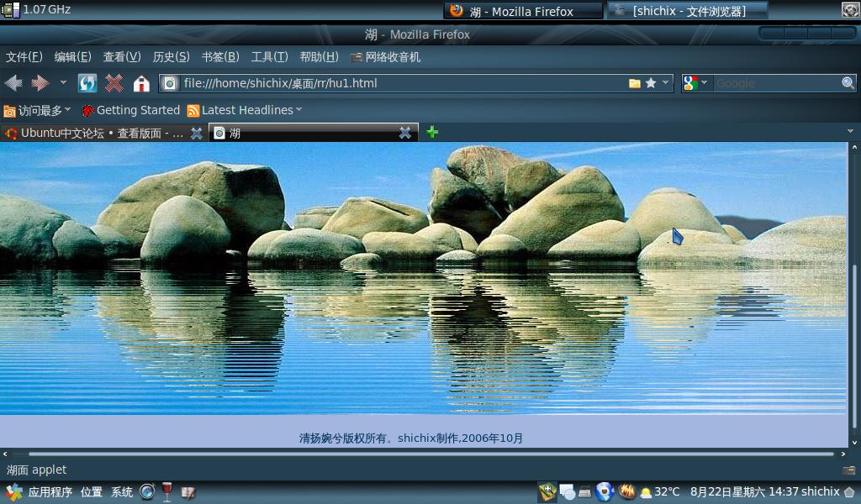Open the list-all-tabs dropdown arrow
Viewport: 861px width, 504px height.
pyautogui.click(x=850, y=132)
